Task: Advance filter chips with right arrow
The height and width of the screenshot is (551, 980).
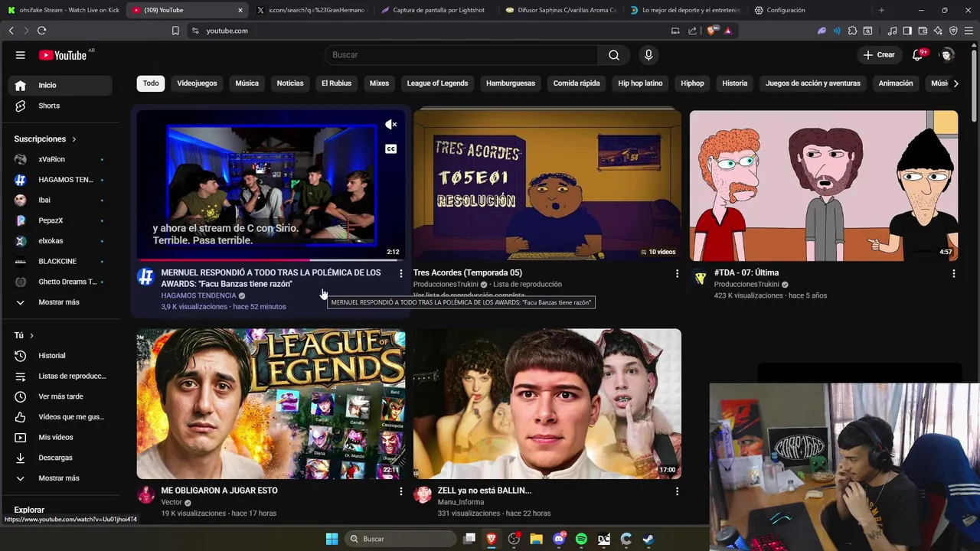Action: 955,83
